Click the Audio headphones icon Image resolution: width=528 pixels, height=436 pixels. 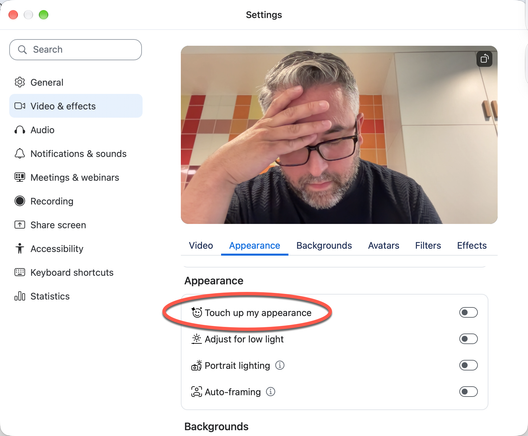(x=20, y=130)
